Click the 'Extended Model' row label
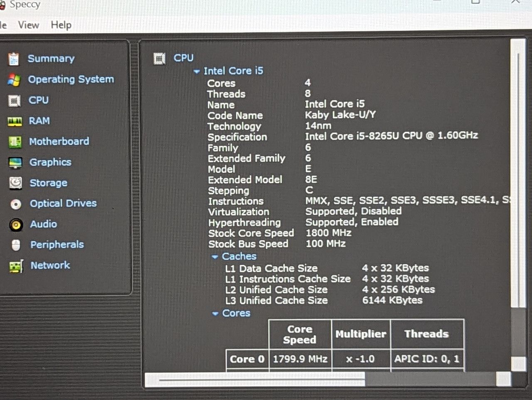This screenshot has width=532, height=400. click(x=245, y=180)
